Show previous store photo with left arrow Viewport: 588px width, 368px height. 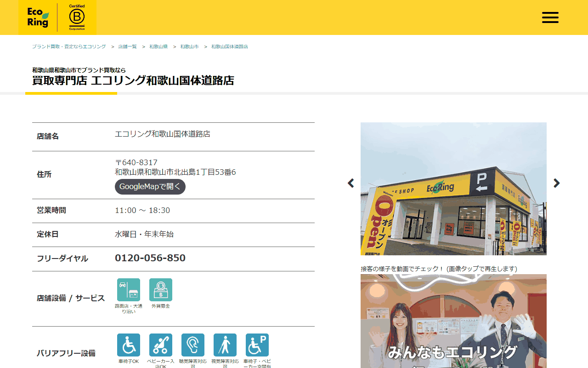pos(351,183)
